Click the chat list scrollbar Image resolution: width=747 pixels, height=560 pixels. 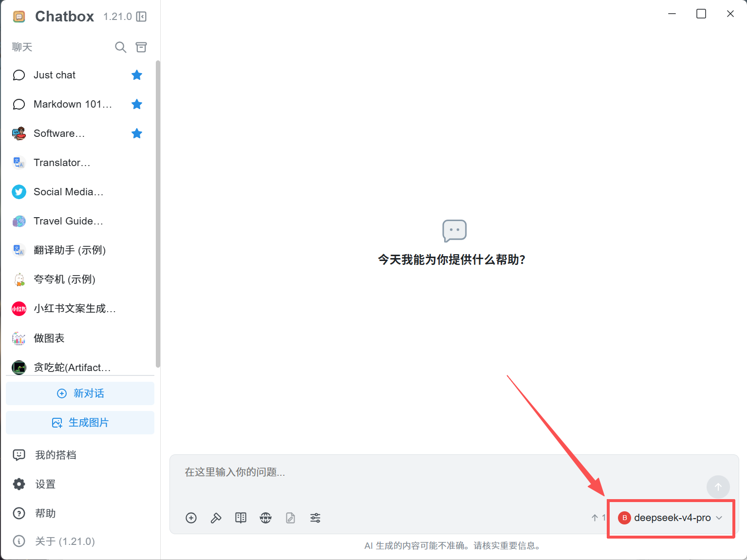[158, 214]
